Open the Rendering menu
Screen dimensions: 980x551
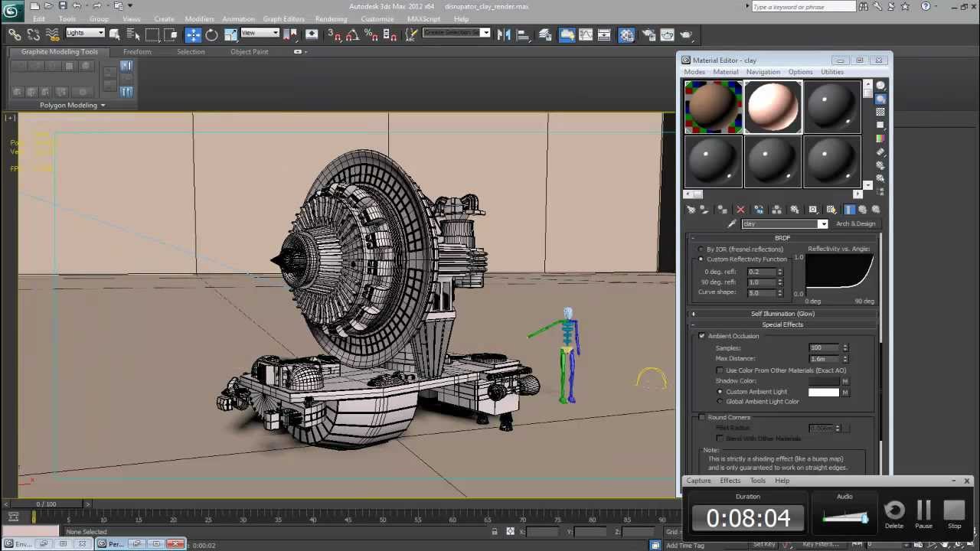click(x=331, y=19)
